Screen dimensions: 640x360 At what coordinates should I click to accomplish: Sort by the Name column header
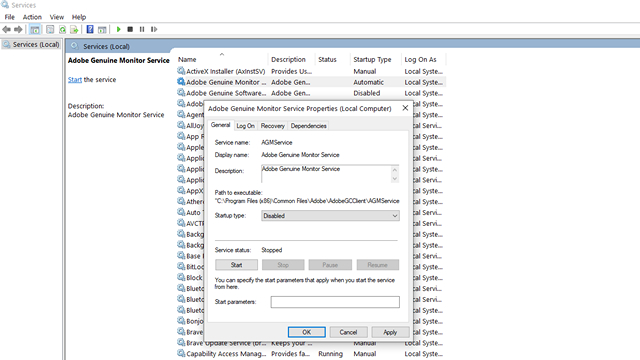click(x=222, y=59)
